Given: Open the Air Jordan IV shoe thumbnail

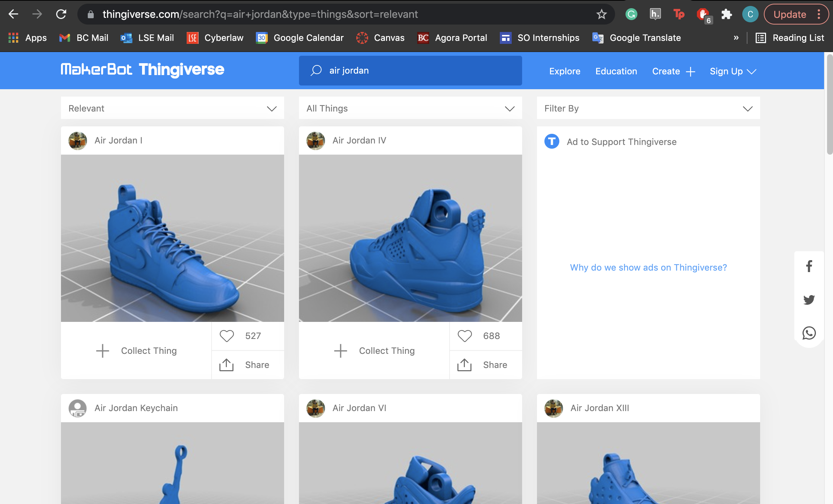Looking at the screenshot, I should [410, 238].
